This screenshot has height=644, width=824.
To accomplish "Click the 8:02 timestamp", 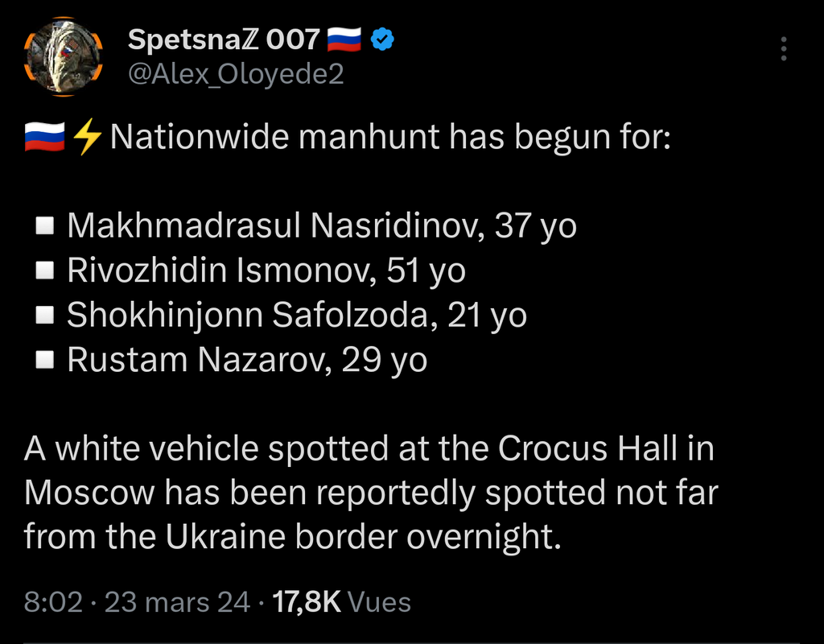I will pos(53,602).
